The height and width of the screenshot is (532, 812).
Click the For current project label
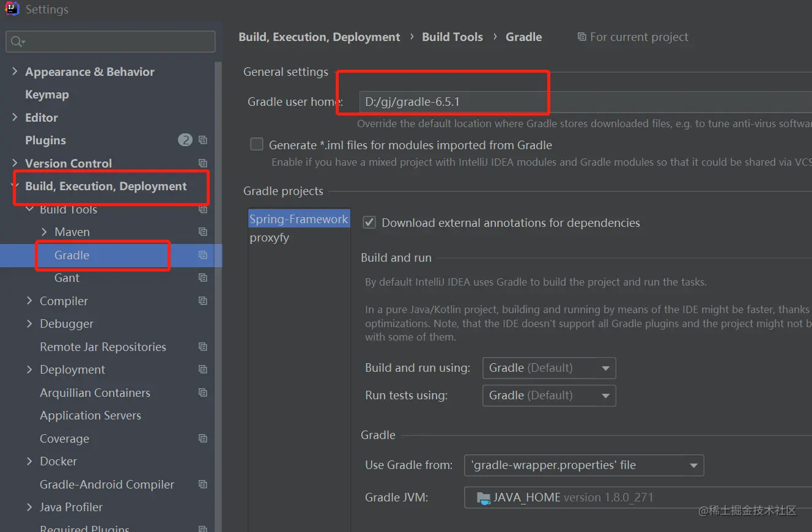[639, 37]
